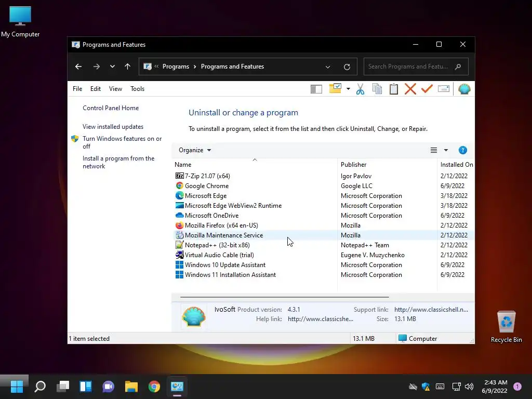Open Turn Windows features on or off
Viewport: 532px width, 399px height.
(x=122, y=142)
